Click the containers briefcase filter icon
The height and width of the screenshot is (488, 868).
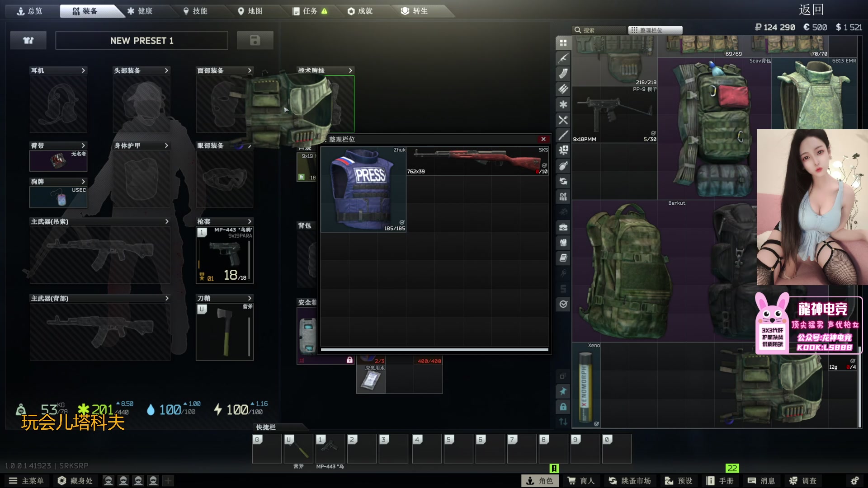563,227
